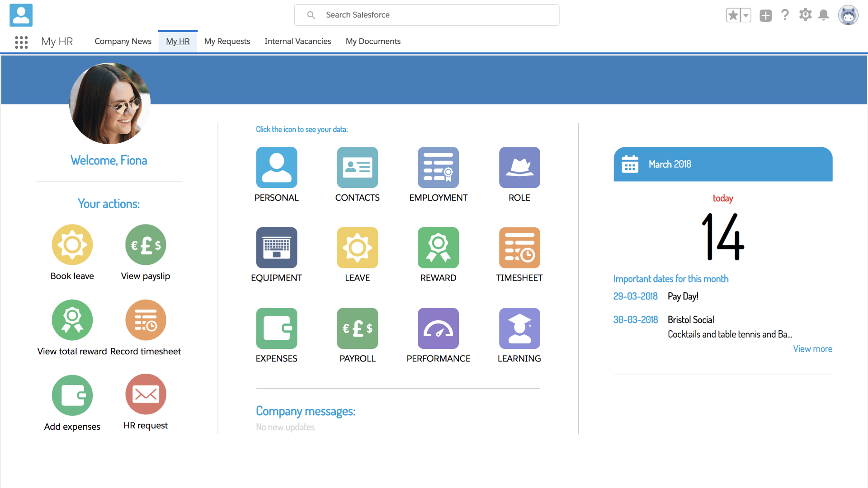Image resolution: width=868 pixels, height=488 pixels.
Task: Select the Equipment icon
Action: point(276,248)
